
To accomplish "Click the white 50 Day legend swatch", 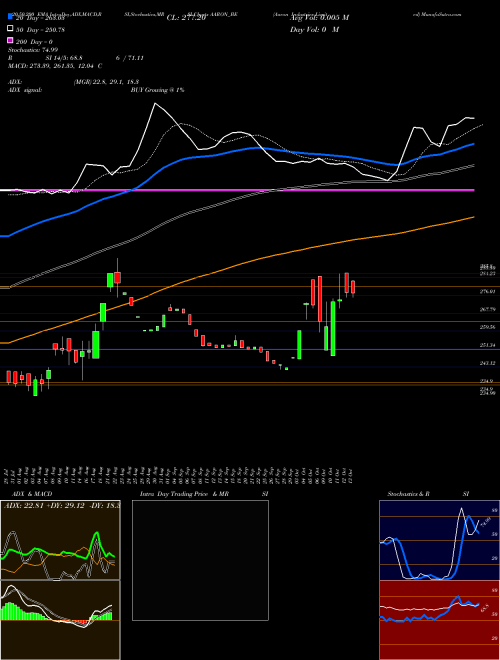I will [x=10, y=29].
